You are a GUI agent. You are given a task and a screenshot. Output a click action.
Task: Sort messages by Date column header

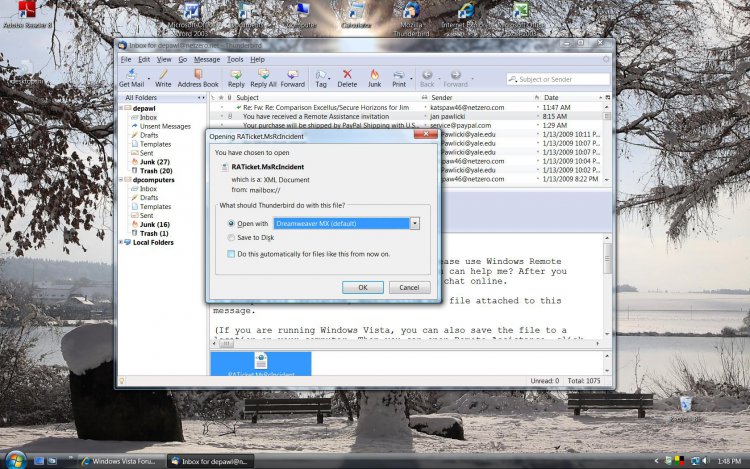(571, 98)
